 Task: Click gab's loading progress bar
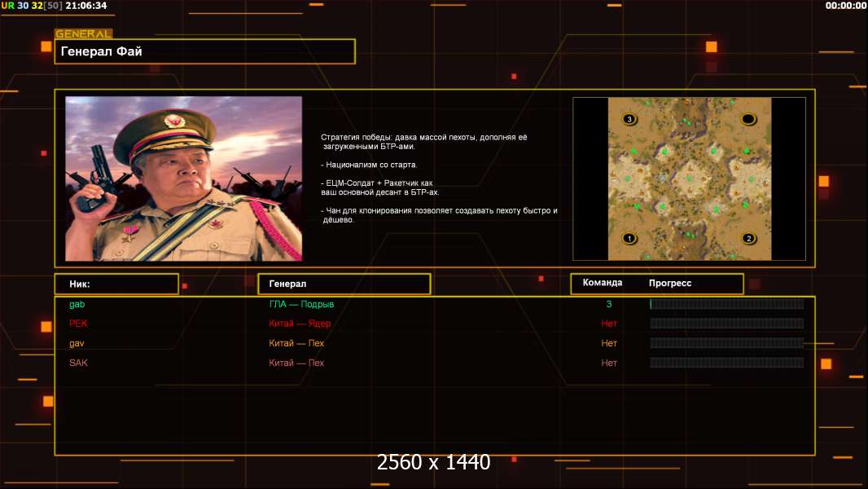click(726, 304)
